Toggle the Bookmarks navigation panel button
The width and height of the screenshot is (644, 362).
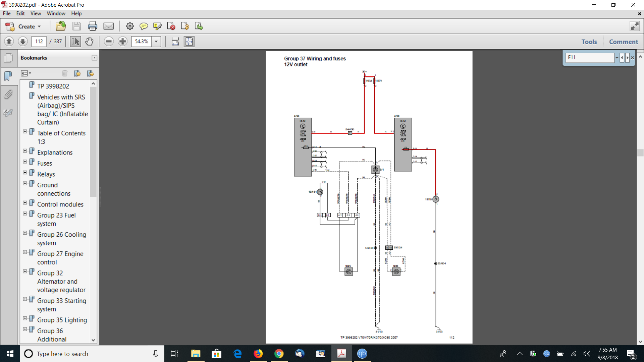(8, 76)
